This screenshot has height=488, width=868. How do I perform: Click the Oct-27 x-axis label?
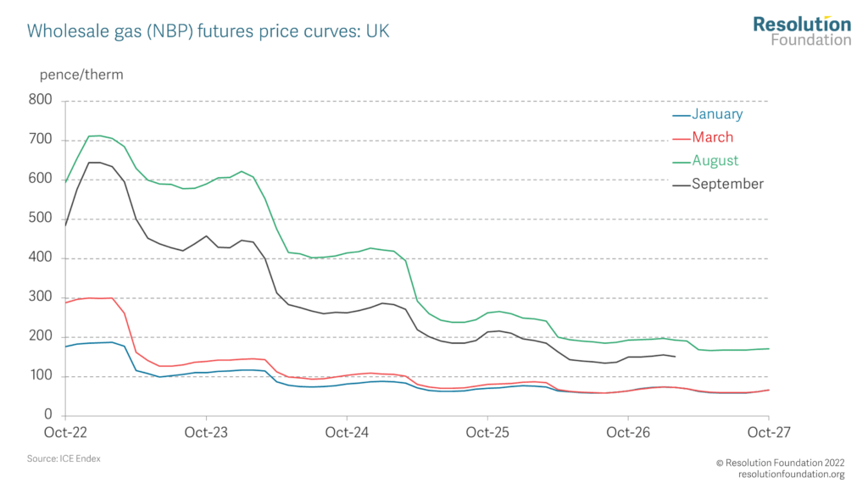click(769, 433)
